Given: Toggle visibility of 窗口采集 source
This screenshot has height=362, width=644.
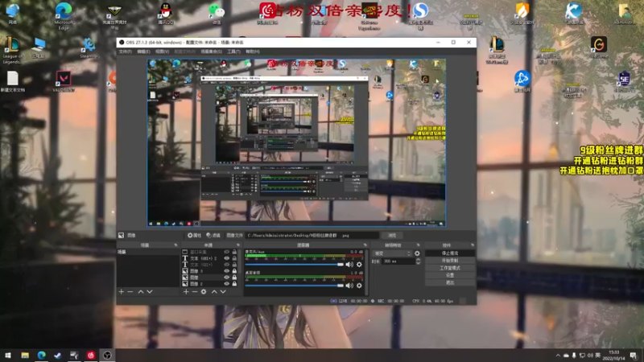Looking at the screenshot, I should (227, 252).
